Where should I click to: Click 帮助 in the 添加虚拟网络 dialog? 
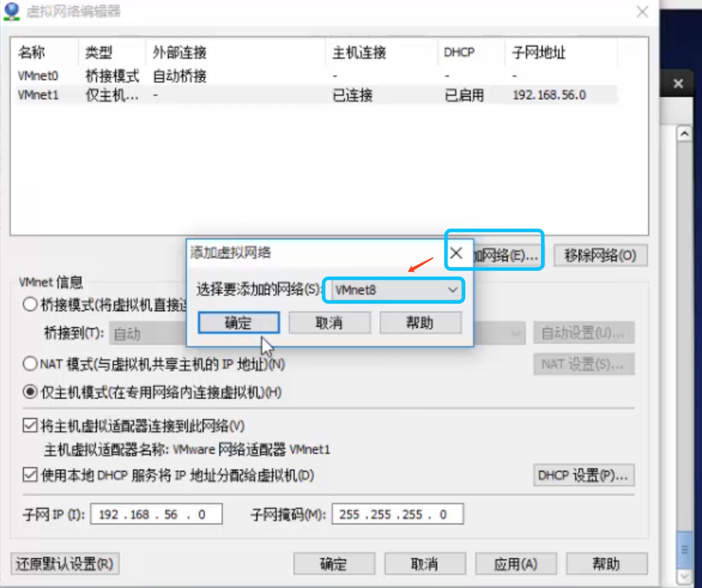[x=420, y=323]
